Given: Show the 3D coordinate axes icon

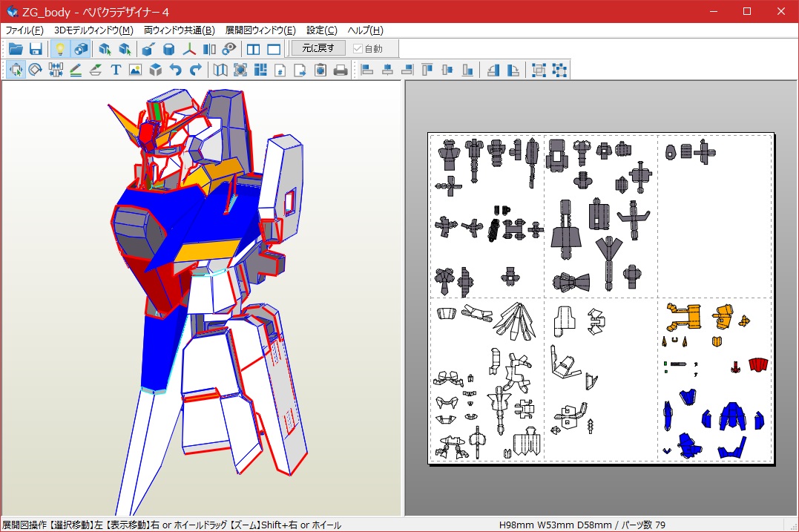Looking at the screenshot, I should (189, 49).
